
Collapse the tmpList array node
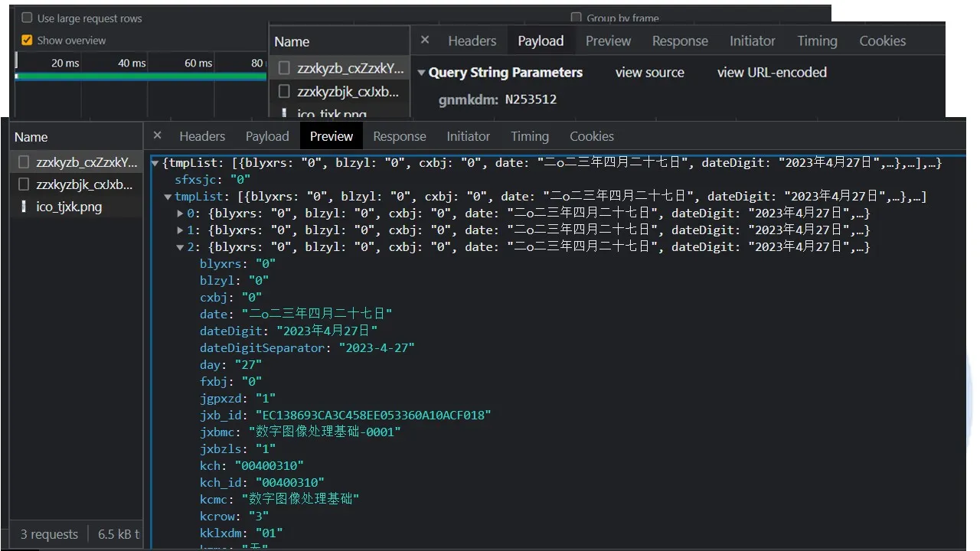pyautogui.click(x=168, y=197)
